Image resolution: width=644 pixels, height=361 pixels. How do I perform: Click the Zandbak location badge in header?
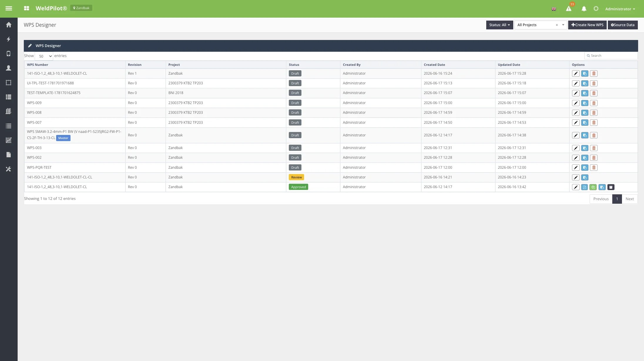pos(81,8)
